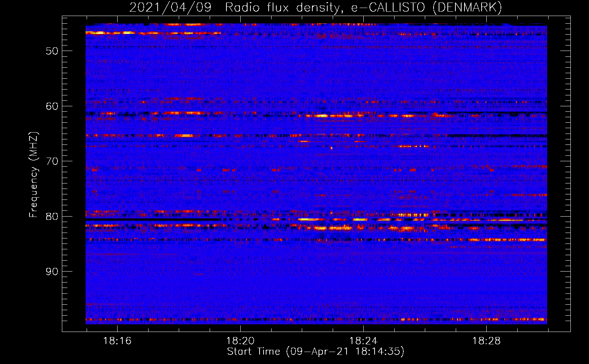The width and height of the screenshot is (589, 364).
Task: Click the date '2021/04/09' in the title
Action: (170, 7)
